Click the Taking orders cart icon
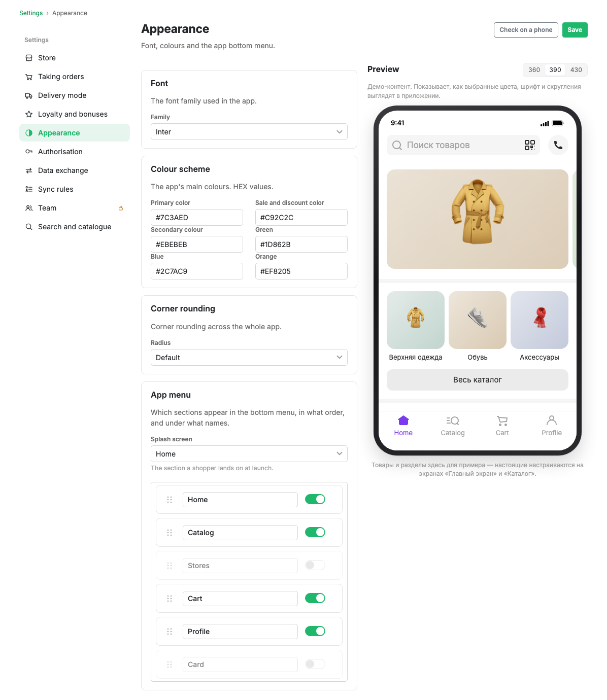Screen dimensions: 607x700 29,77
